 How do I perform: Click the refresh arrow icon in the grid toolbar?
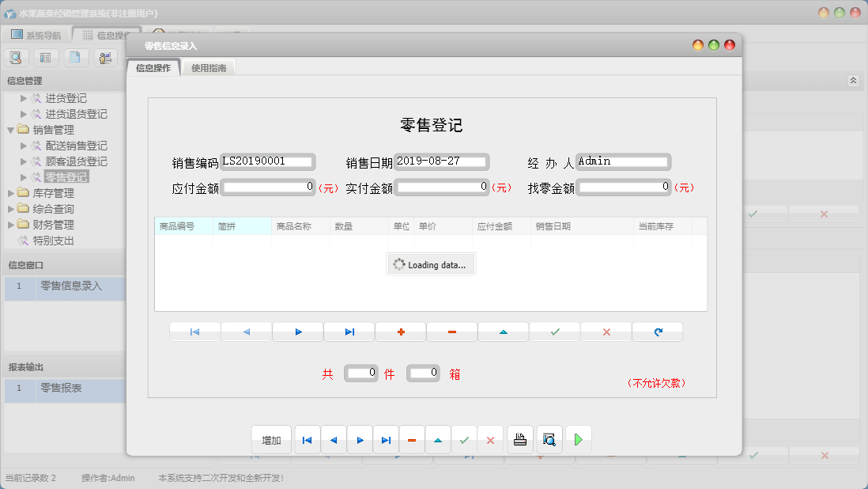pyautogui.click(x=657, y=332)
